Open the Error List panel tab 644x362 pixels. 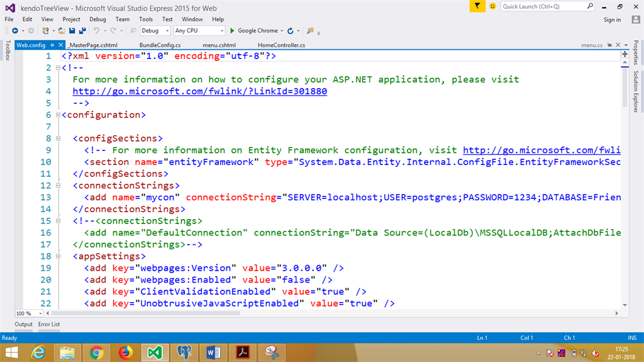(49, 324)
